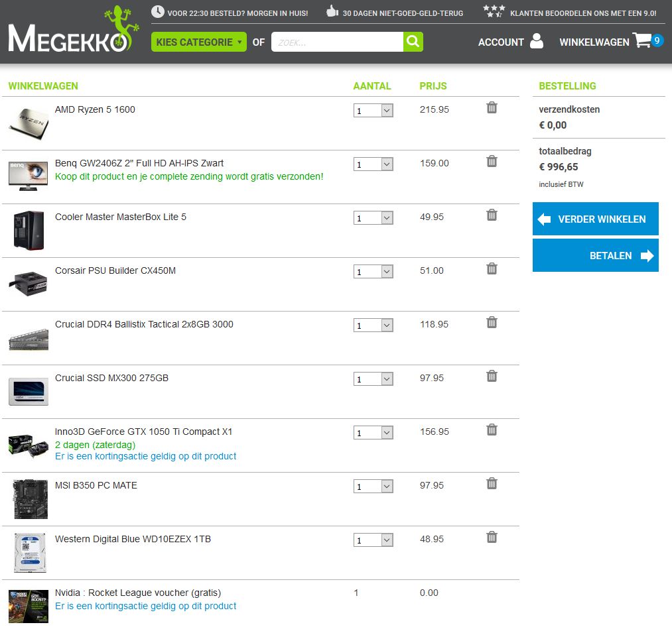Click the Account user icon
The width and height of the screenshot is (672, 641).
tap(536, 41)
